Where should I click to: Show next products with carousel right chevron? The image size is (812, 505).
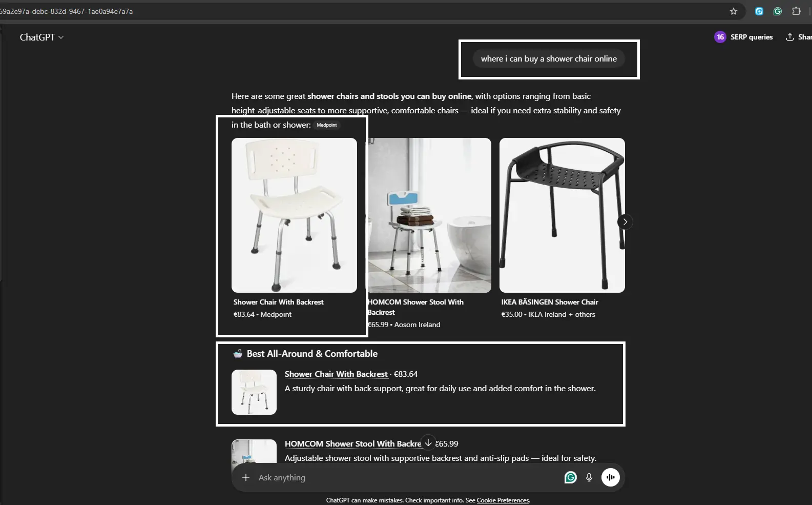625,222
